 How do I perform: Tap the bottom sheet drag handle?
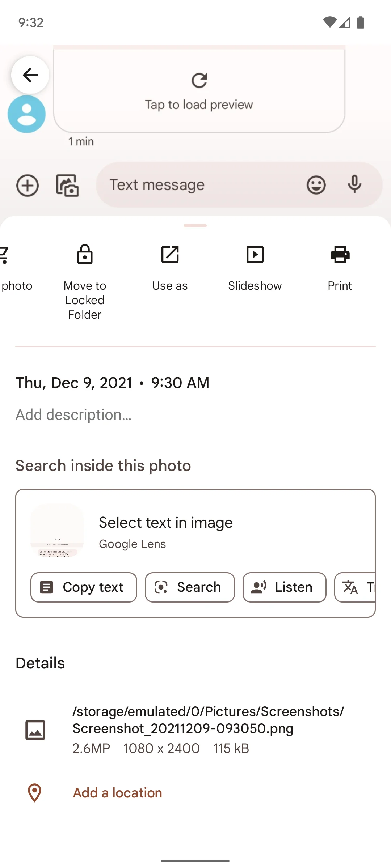[195, 226]
